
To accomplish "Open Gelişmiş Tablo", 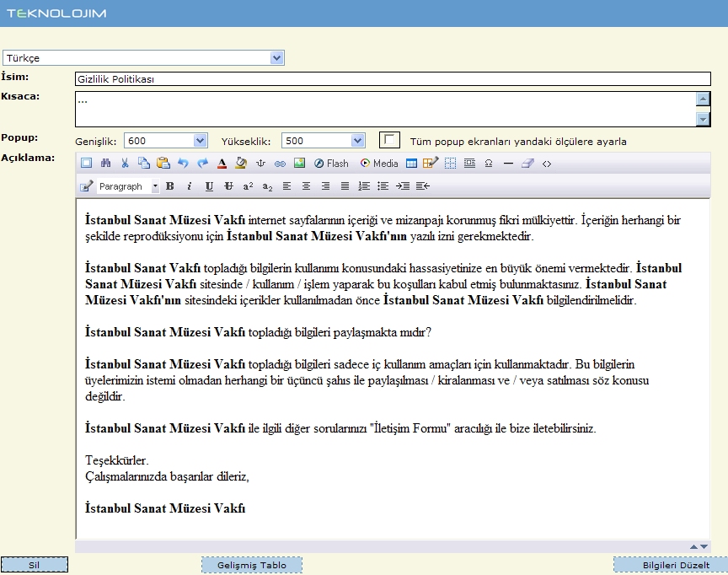I will coord(252,565).
